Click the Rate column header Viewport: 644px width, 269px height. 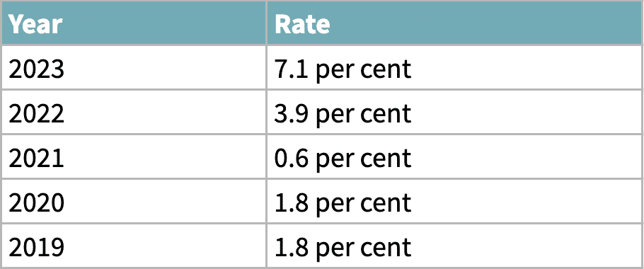454,23
